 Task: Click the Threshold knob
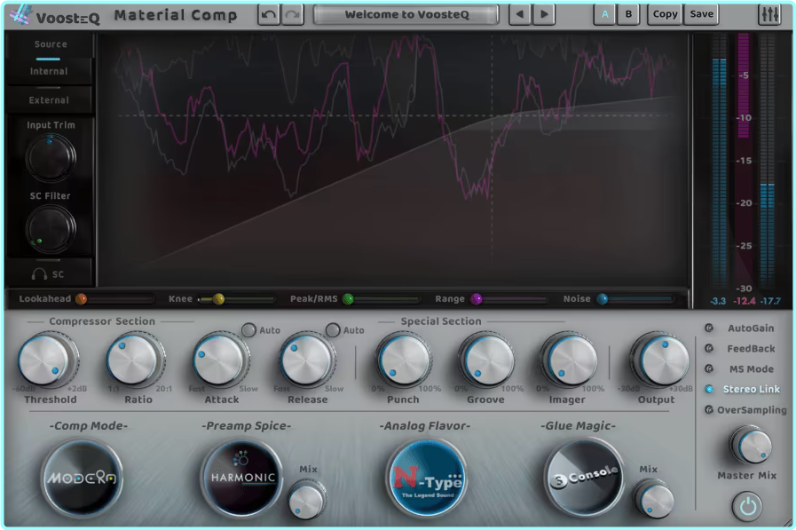click(x=46, y=361)
